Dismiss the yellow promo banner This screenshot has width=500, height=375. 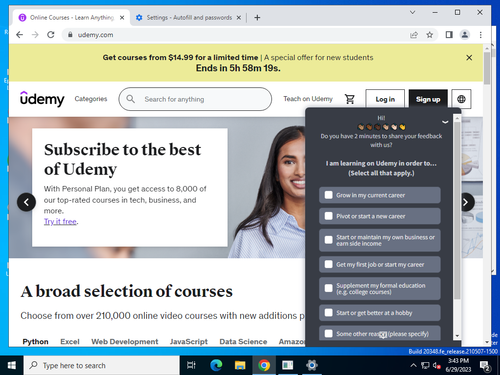click(x=469, y=58)
